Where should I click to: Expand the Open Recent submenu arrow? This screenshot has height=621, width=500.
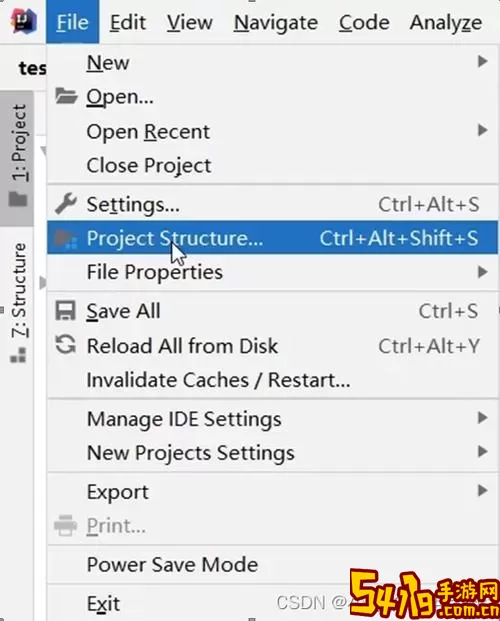(x=482, y=130)
